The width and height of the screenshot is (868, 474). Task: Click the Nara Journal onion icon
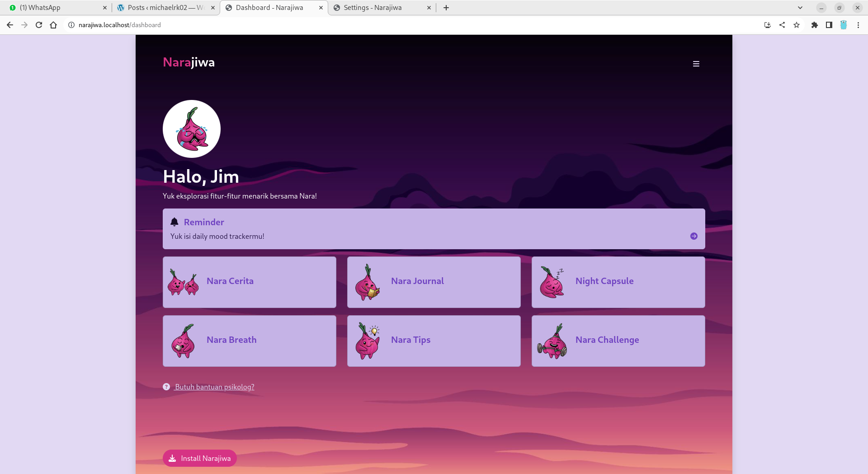[x=367, y=282]
